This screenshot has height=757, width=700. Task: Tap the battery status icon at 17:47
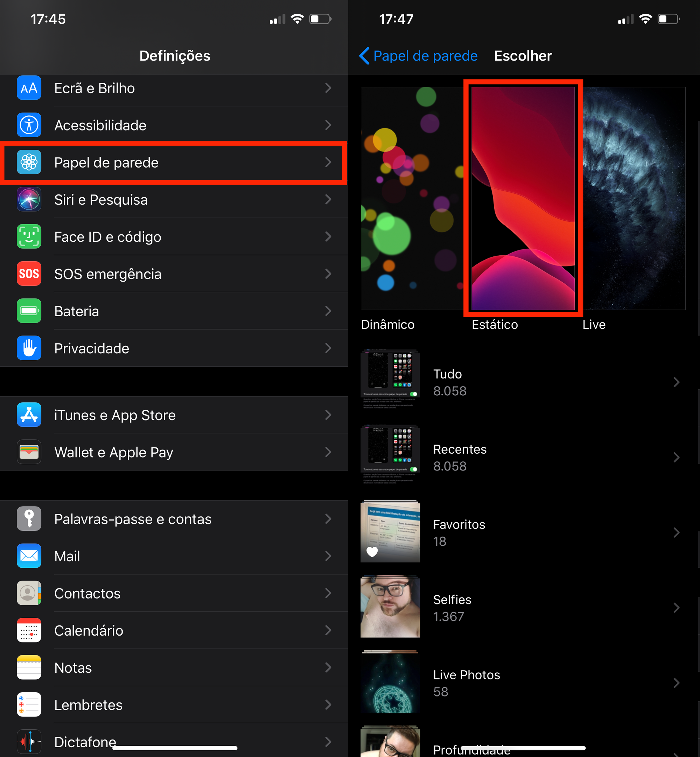coord(669,19)
